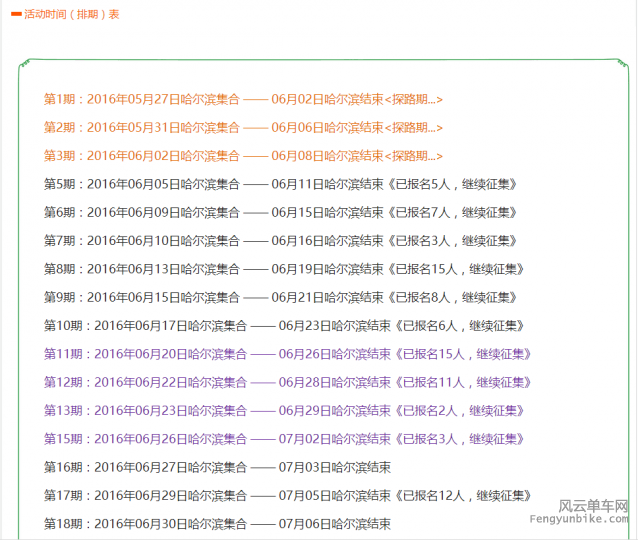Click the 第17期 entry with 12 people registered
Viewport: 638px width, 540px height.
[x=290, y=496]
